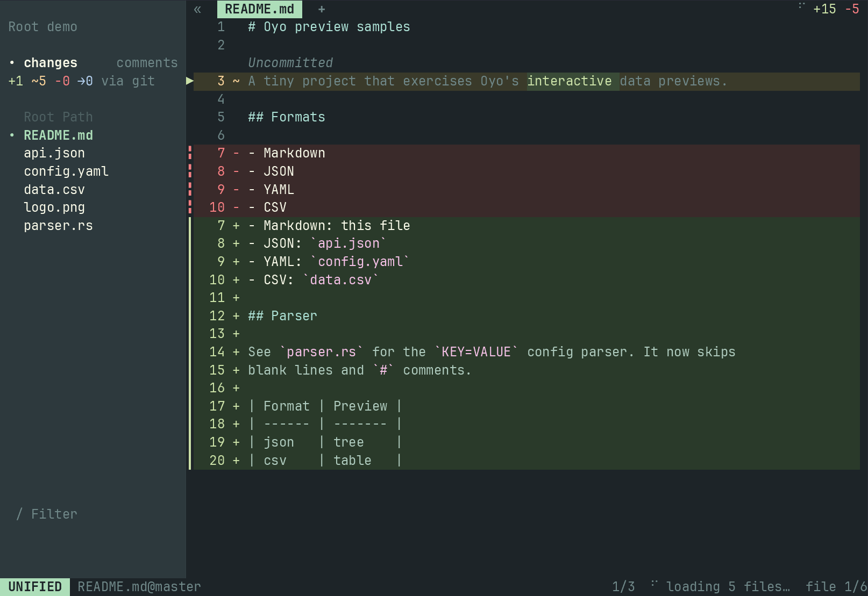The width and height of the screenshot is (868, 596).
Task: Open a new tab with the + icon
Action: tap(322, 9)
